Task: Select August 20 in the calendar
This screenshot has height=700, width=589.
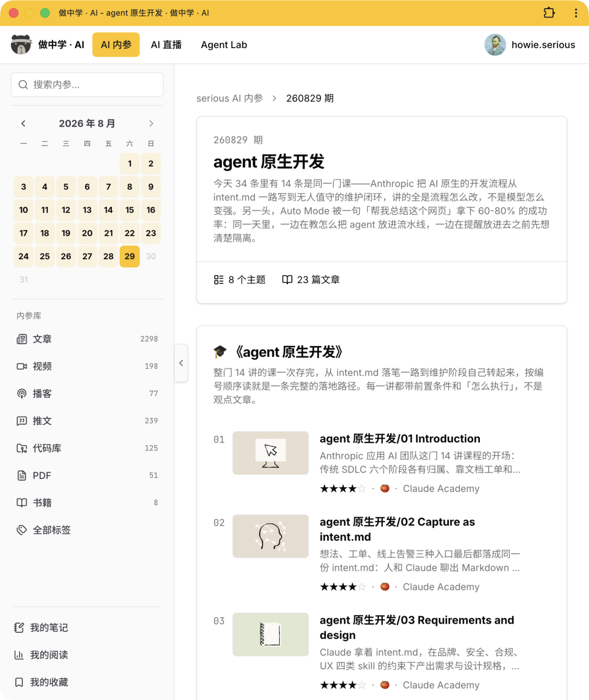Action: pyautogui.click(x=87, y=233)
